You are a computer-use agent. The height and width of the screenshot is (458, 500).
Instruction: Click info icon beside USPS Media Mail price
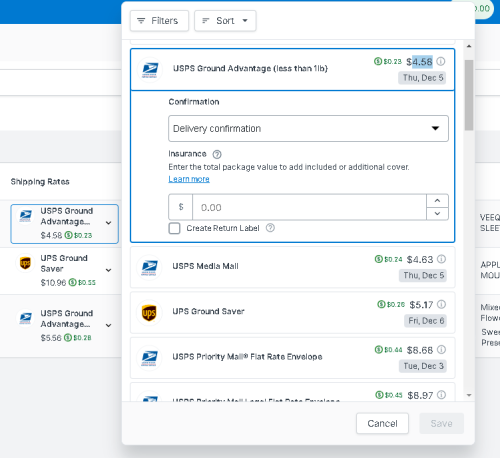pyautogui.click(x=441, y=259)
